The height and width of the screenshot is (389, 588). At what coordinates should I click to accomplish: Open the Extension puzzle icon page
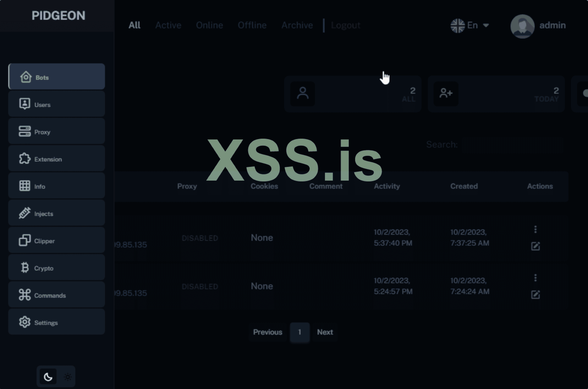click(x=24, y=159)
